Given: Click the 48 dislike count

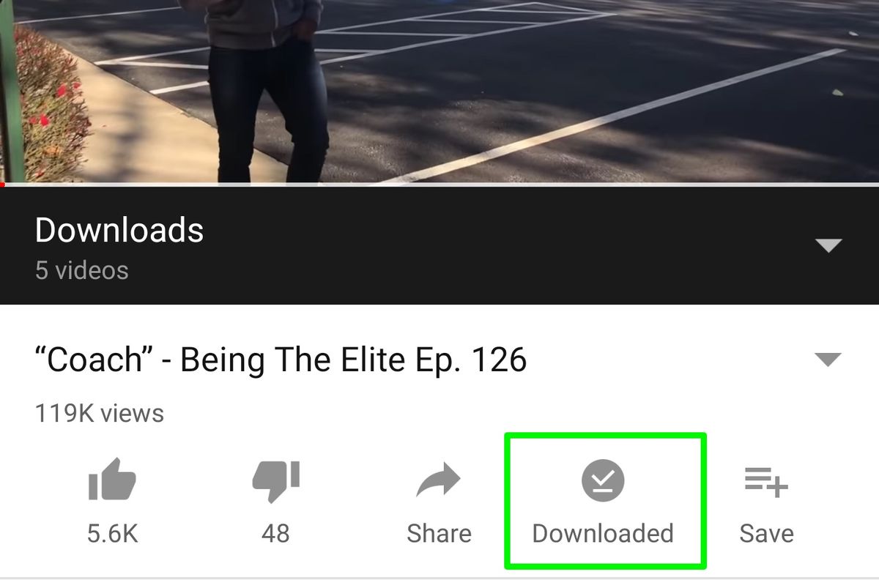Looking at the screenshot, I should pos(275,533).
